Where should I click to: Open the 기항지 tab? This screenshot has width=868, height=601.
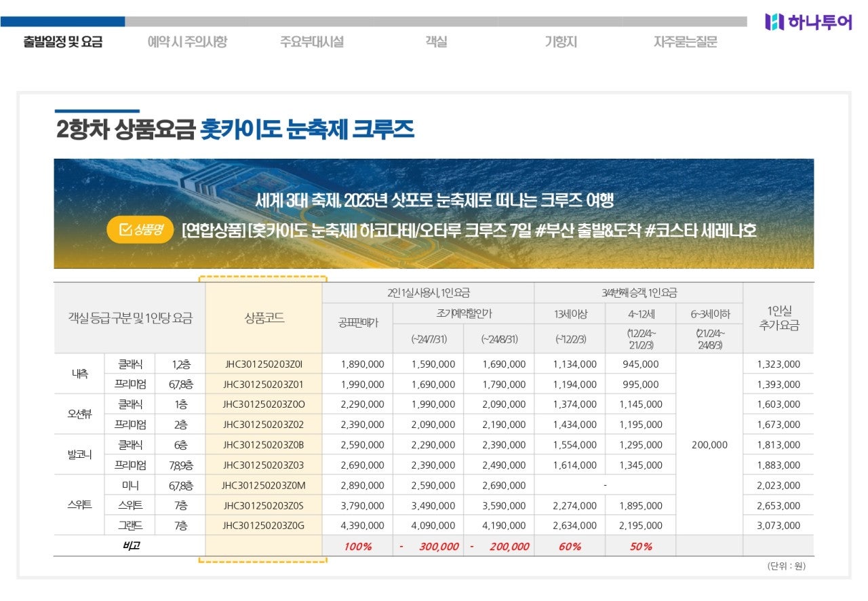coord(561,42)
